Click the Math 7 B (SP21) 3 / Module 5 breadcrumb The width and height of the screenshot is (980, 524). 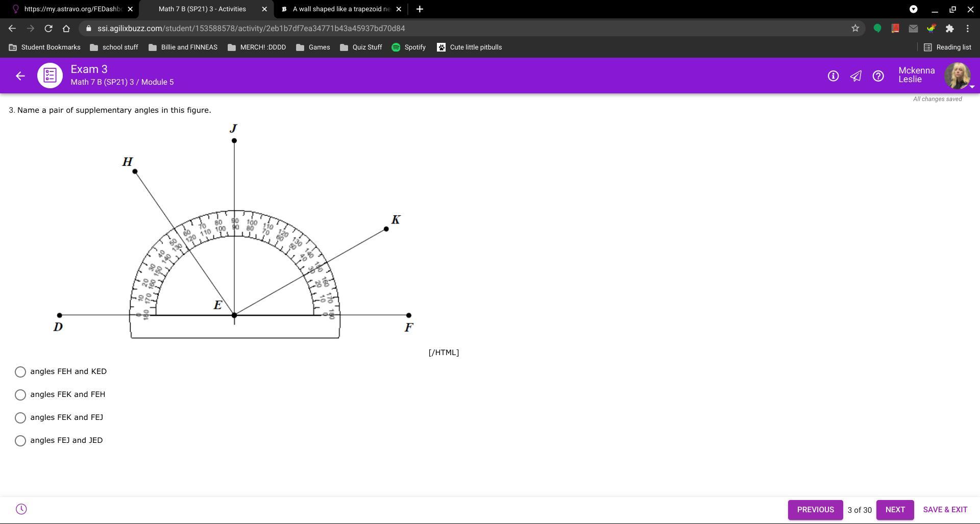pos(122,82)
